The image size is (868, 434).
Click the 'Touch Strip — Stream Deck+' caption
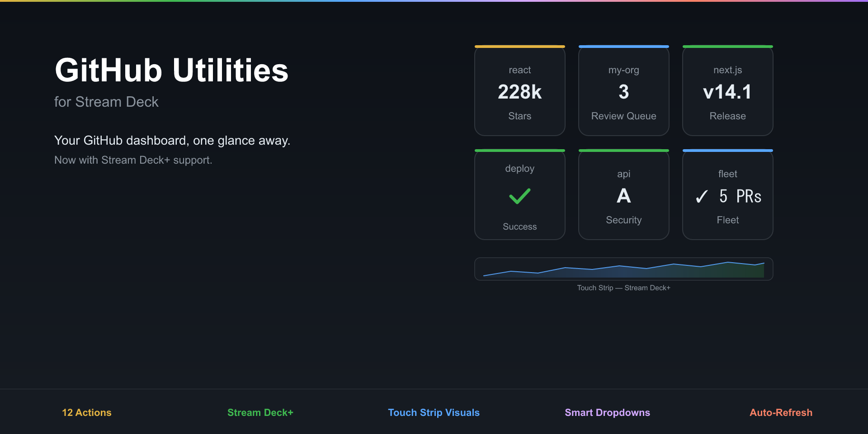624,288
